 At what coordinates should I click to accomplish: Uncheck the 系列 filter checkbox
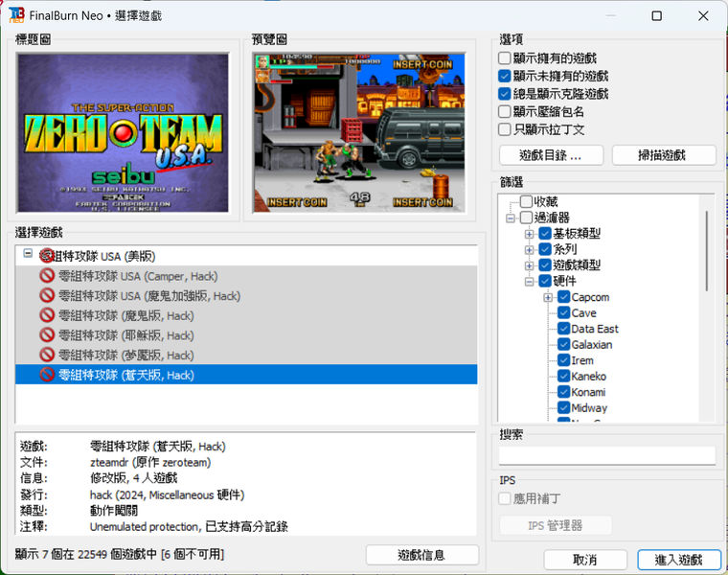(x=545, y=249)
